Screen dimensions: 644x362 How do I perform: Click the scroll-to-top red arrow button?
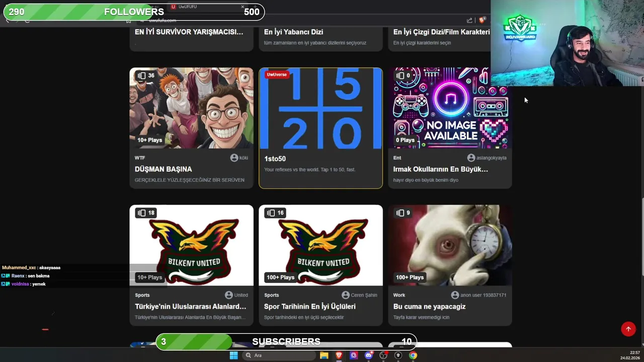tap(628, 329)
